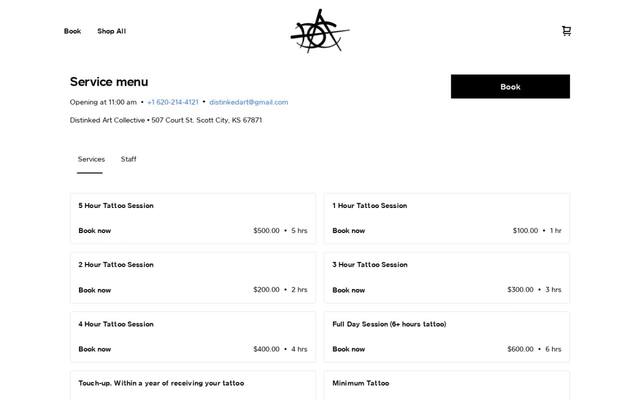Book now for 5 Hour Tattoo Session

click(95, 231)
